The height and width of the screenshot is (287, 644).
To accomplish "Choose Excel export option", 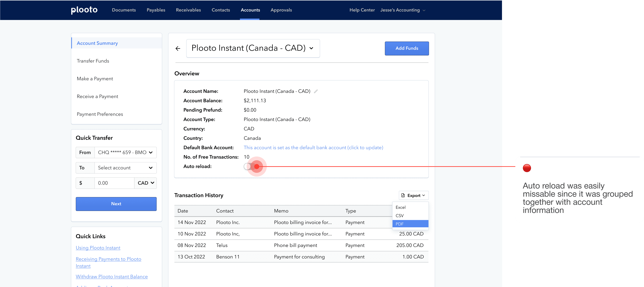I will 410,207.
